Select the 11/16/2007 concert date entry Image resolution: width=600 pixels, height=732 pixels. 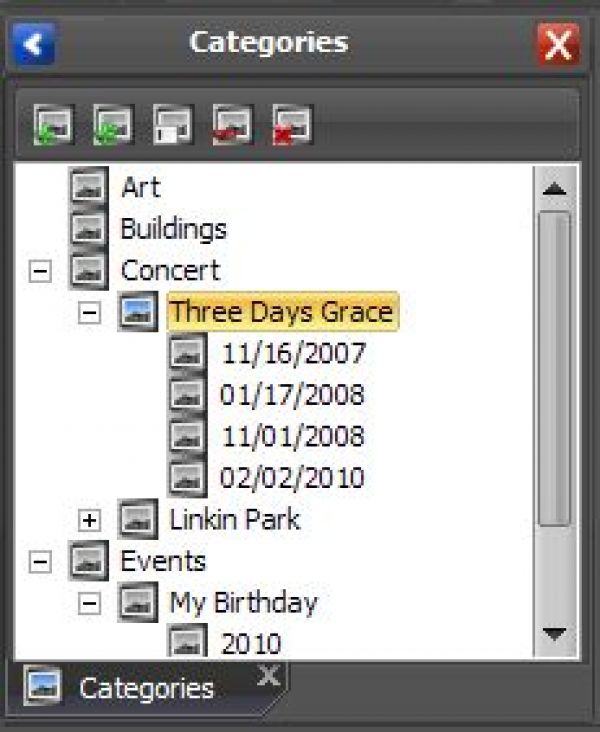coord(293,353)
